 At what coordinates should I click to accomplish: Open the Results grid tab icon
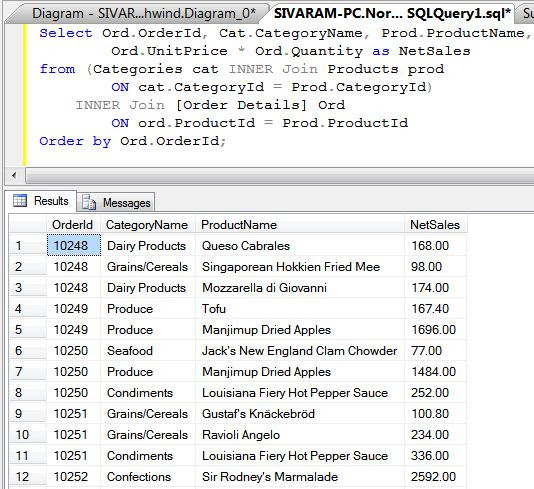pos(20,201)
